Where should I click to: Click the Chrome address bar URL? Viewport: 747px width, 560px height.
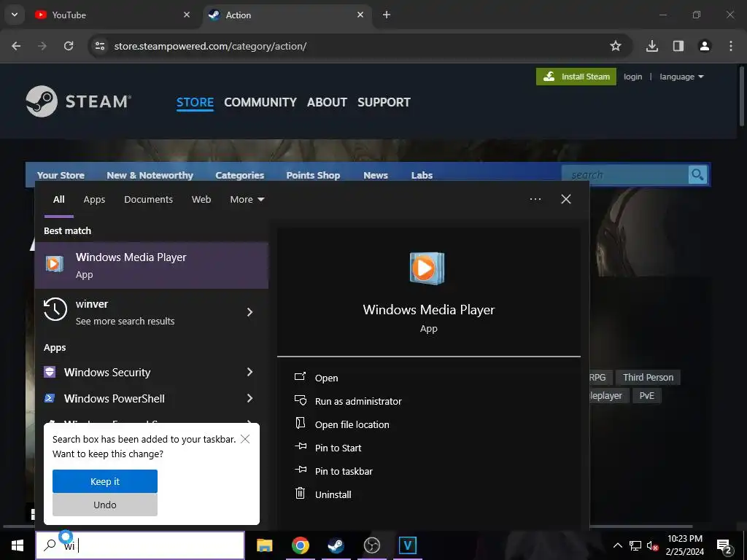point(210,46)
